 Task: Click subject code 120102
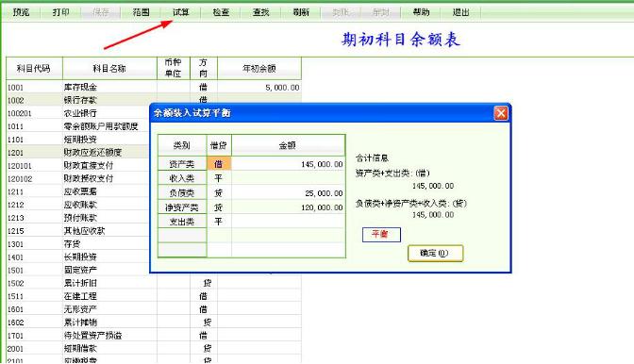coord(20,179)
